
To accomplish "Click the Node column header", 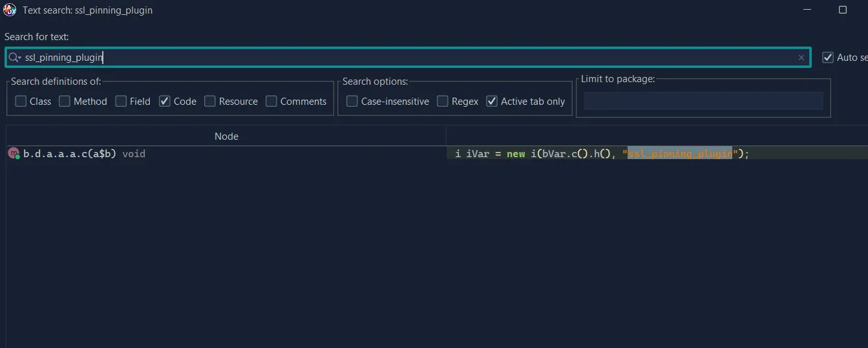I will [226, 136].
